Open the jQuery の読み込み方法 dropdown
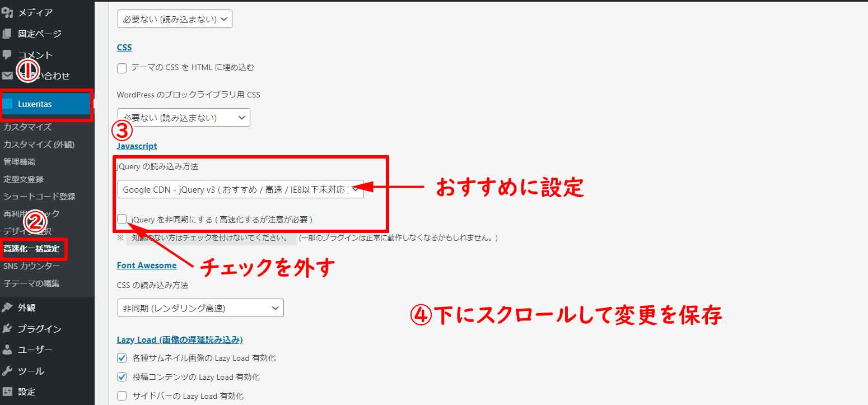This screenshot has height=405, width=868. click(x=241, y=189)
